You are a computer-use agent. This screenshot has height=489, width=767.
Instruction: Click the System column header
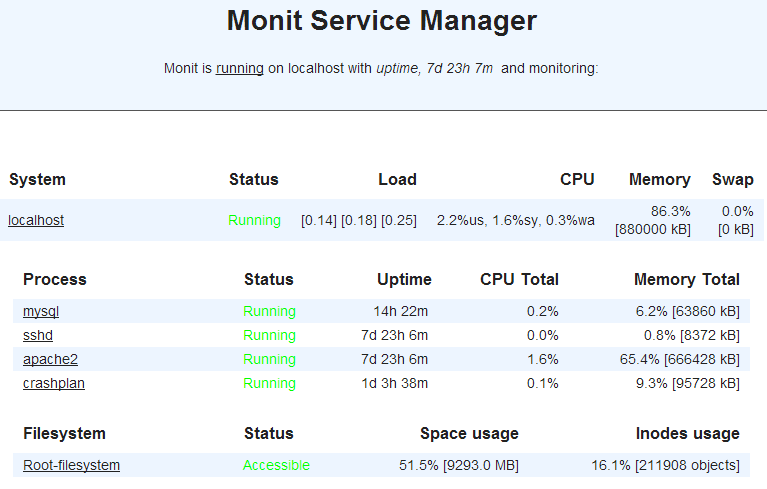coord(37,179)
